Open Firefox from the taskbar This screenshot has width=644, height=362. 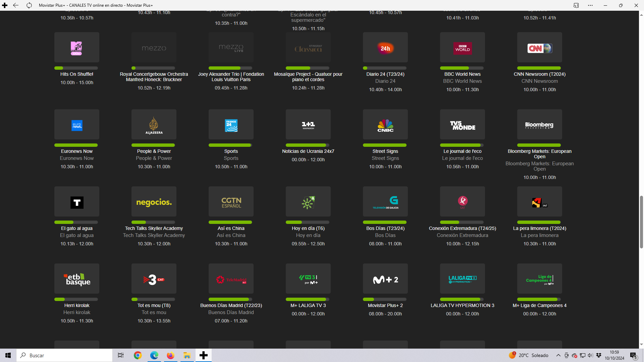(x=170, y=355)
